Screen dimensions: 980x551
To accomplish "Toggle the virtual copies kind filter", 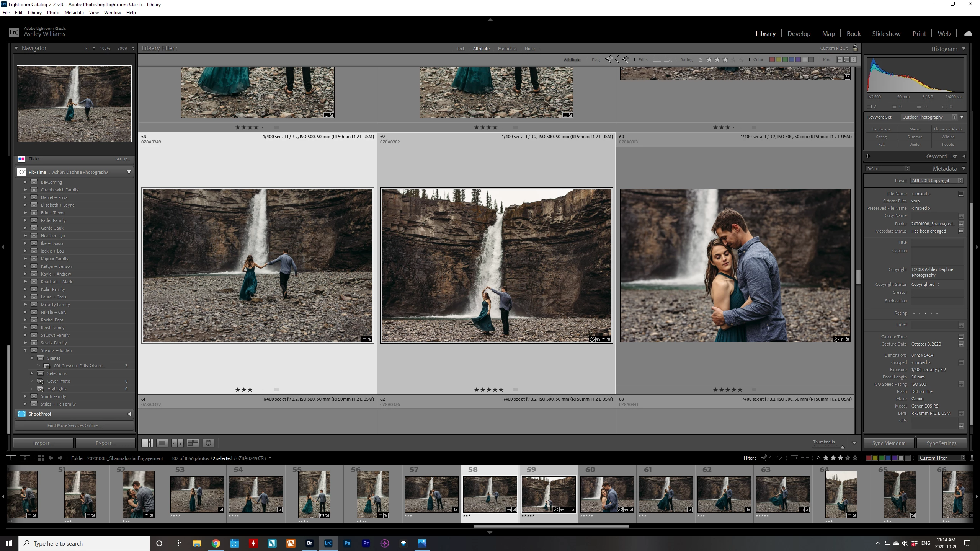I will click(846, 59).
